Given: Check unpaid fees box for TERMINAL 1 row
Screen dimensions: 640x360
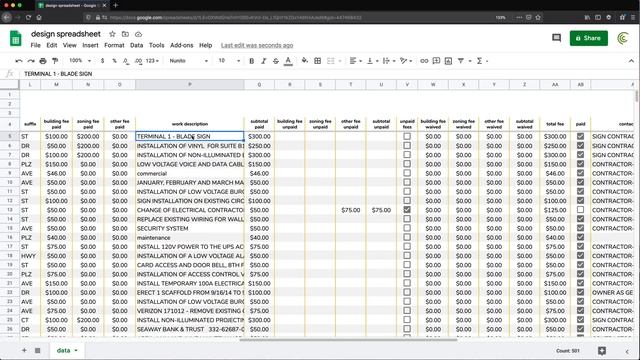Looking at the screenshot, I should pyautogui.click(x=407, y=136).
